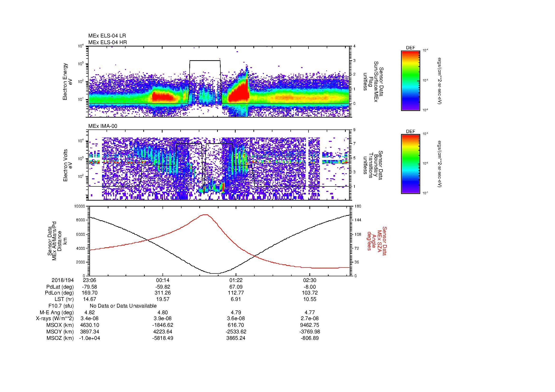Screen dimensions: 555x392
Task: Click the X-rays (W/m**2) row label
Action: 55,318
